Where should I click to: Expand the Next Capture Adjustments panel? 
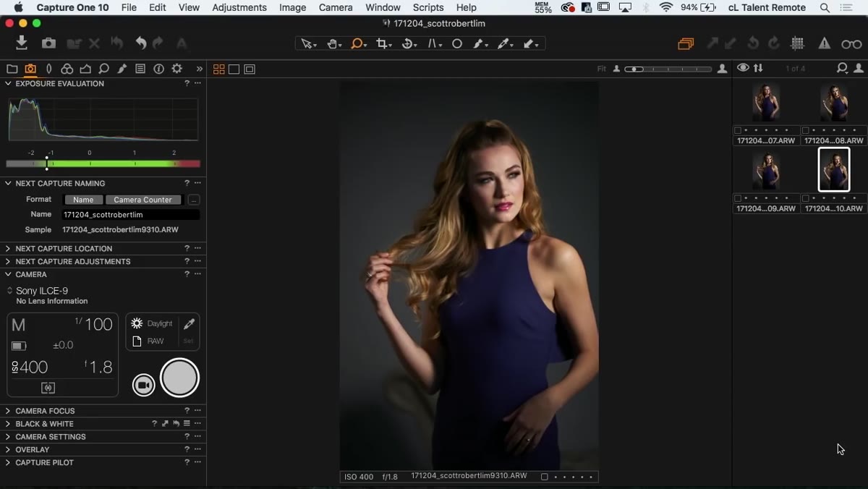[9, 262]
